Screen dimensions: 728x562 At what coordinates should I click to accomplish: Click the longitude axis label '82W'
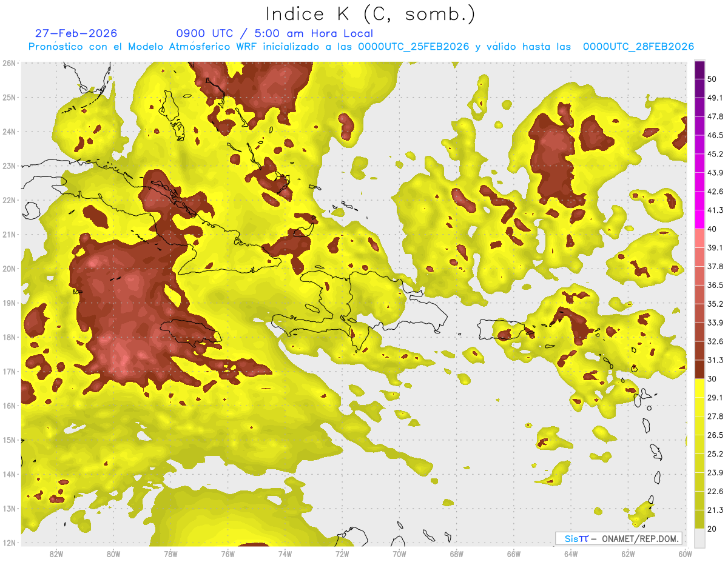(56, 554)
